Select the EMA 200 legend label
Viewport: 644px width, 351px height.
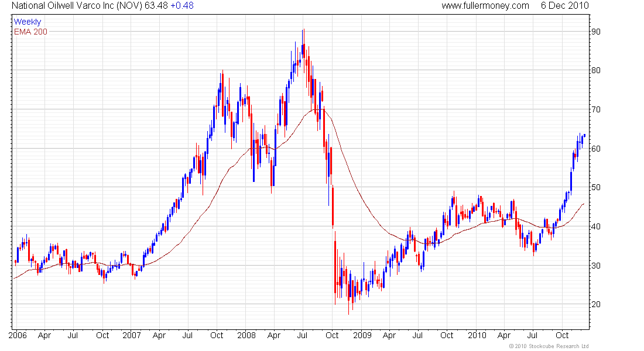[x=31, y=32]
